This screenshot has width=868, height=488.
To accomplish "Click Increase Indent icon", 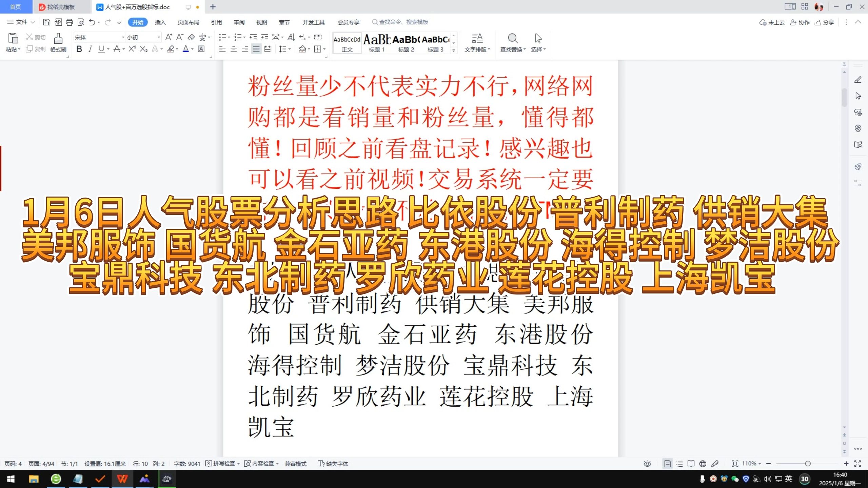I will tap(264, 37).
